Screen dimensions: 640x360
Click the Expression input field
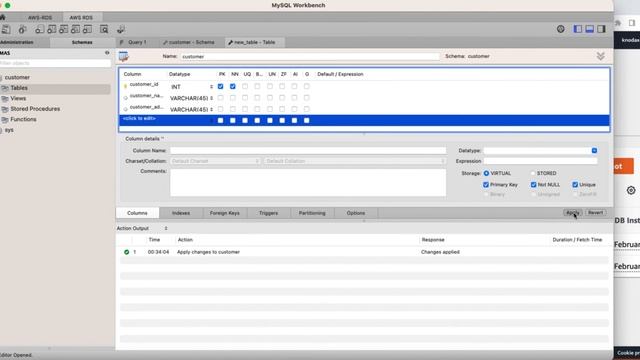click(540, 161)
